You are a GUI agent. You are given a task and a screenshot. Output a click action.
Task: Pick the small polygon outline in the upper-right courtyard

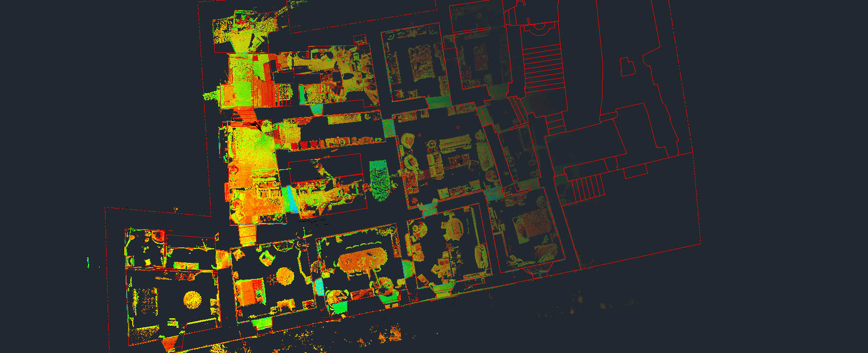click(627, 67)
